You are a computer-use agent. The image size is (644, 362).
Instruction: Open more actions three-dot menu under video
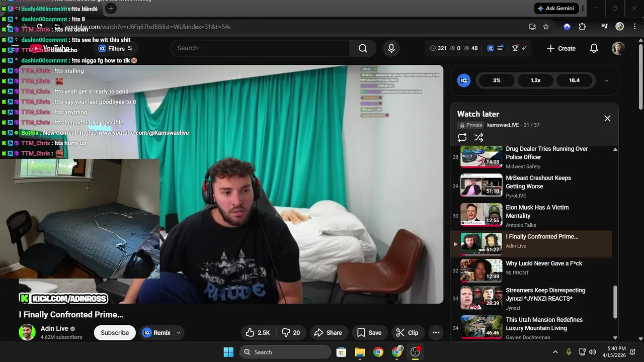tap(436, 332)
